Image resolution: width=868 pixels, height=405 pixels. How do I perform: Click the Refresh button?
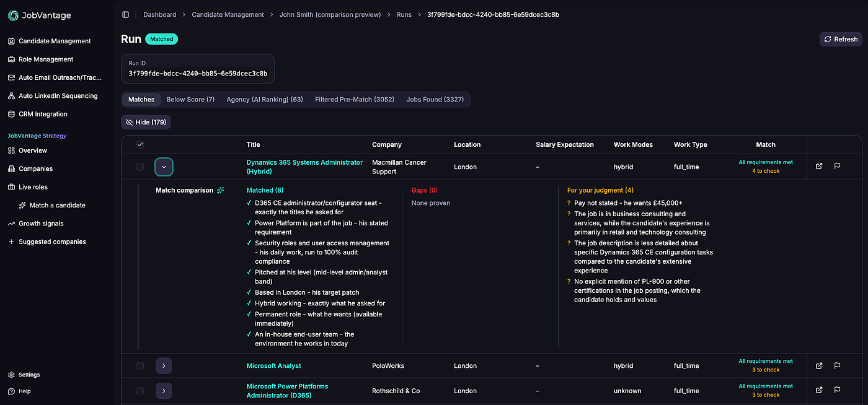point(841,39)
